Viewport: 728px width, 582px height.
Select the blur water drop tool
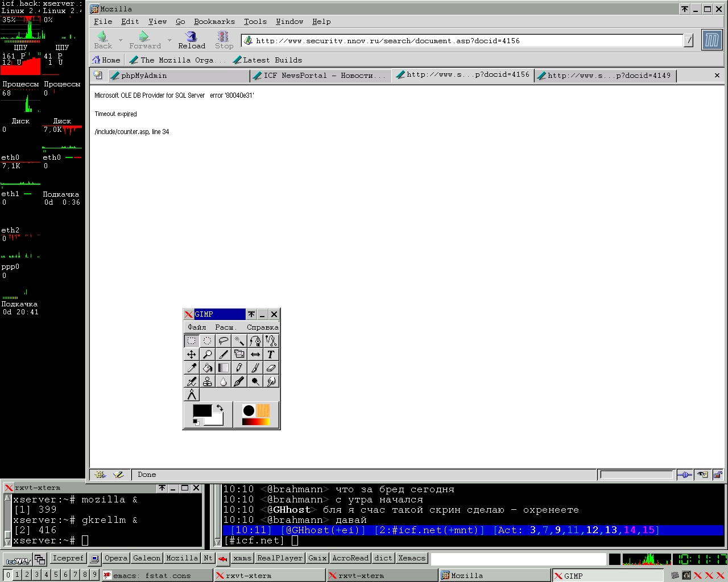[x=224, y=381]
